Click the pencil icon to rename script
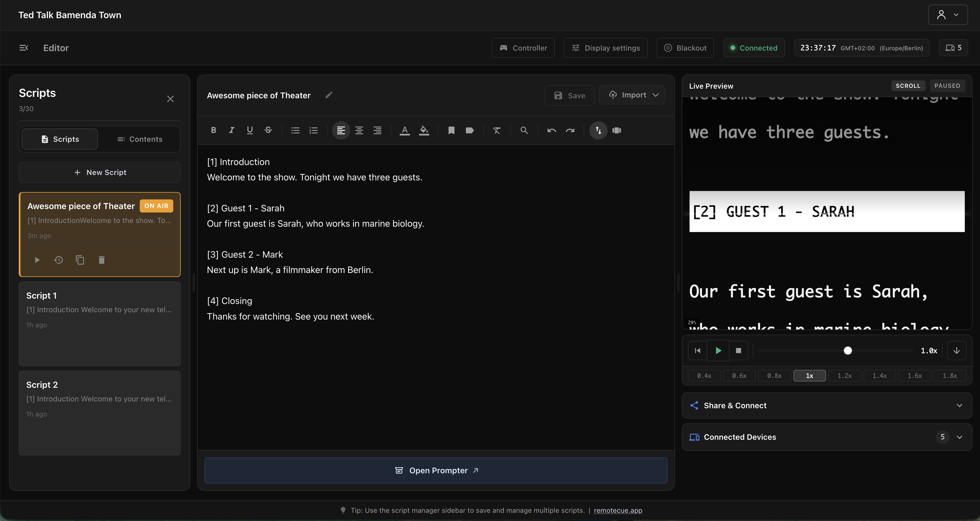 [329, 95]
